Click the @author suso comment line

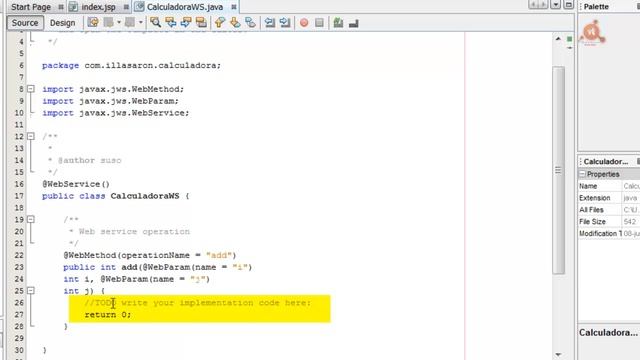[x=85, y=160]
